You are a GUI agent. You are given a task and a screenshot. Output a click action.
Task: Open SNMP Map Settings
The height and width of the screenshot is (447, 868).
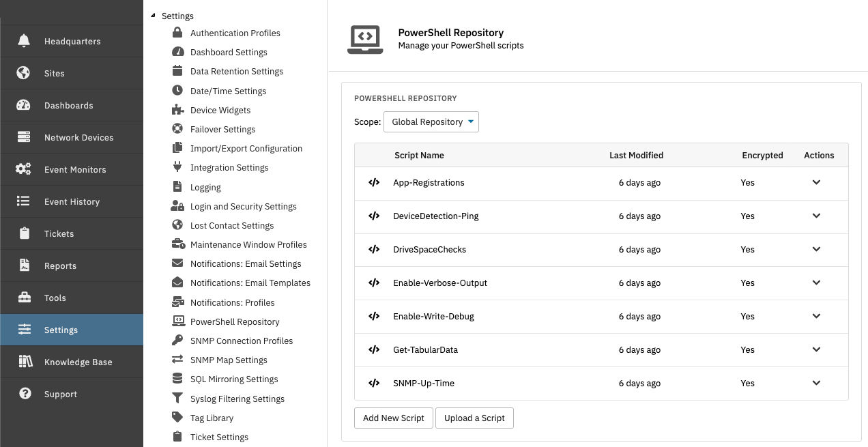click(229, 360)
